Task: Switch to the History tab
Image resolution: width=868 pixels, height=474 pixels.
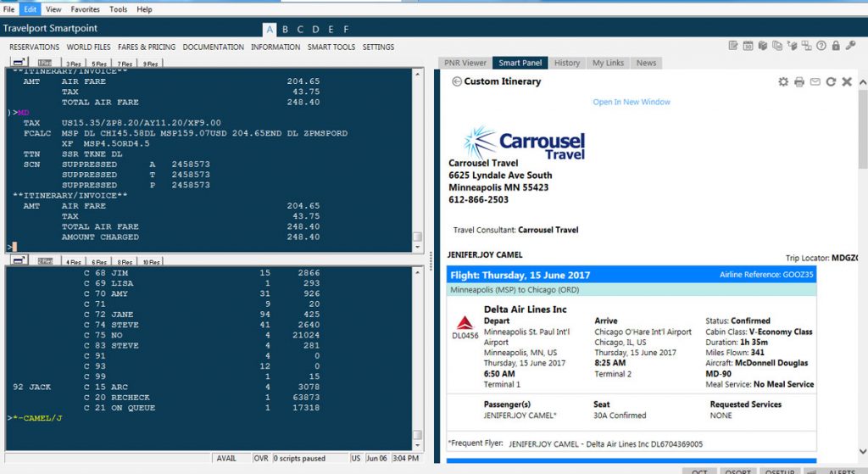Action: point(567,63)
